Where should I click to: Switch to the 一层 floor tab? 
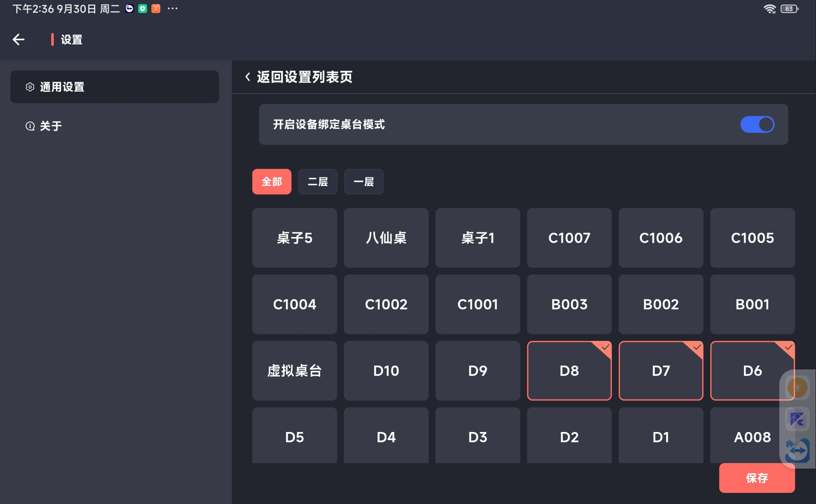click(364, 182)
